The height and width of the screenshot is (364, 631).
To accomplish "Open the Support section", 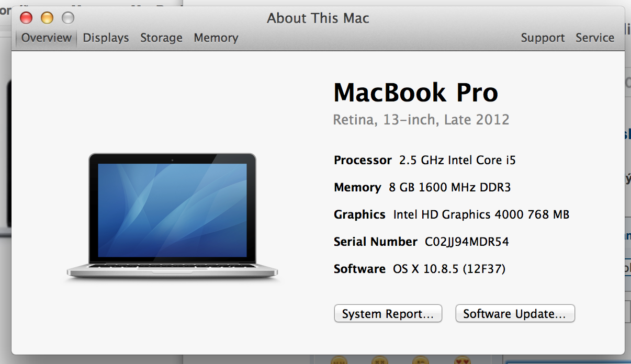I will point(543,38).
